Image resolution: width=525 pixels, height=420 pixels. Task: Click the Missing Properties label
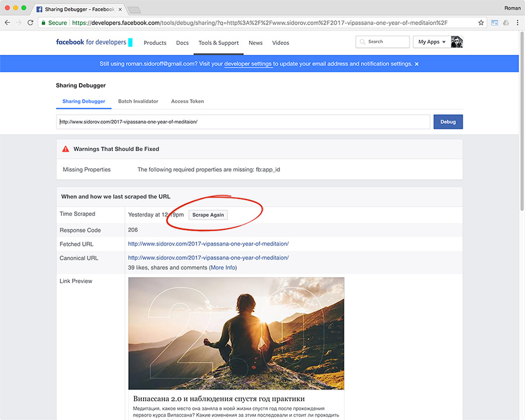point(87,170)
